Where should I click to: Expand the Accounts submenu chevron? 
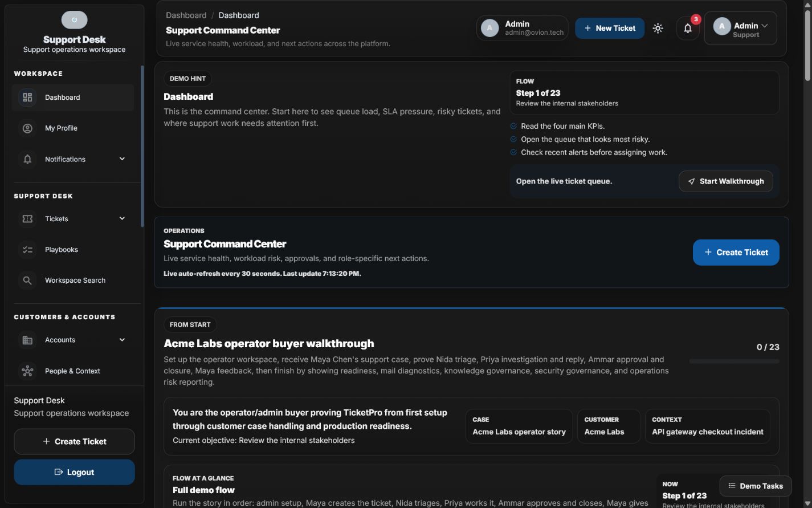tap(122, 340)
